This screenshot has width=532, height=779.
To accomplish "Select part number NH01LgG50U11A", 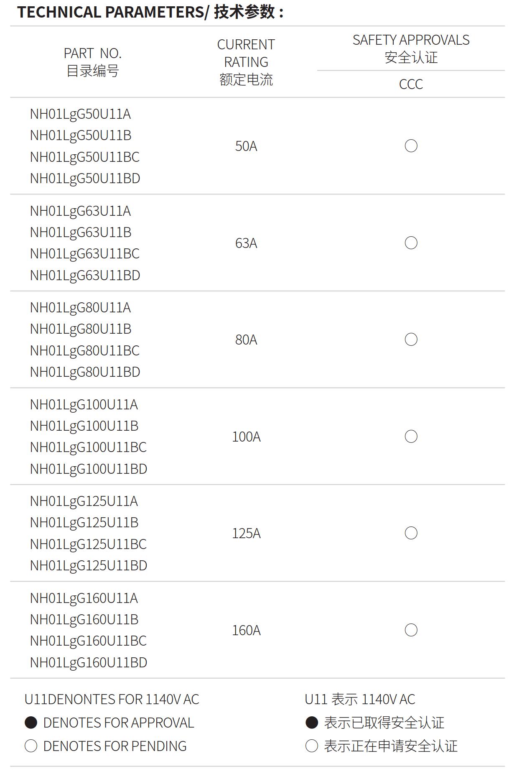I will click(80, 114).
